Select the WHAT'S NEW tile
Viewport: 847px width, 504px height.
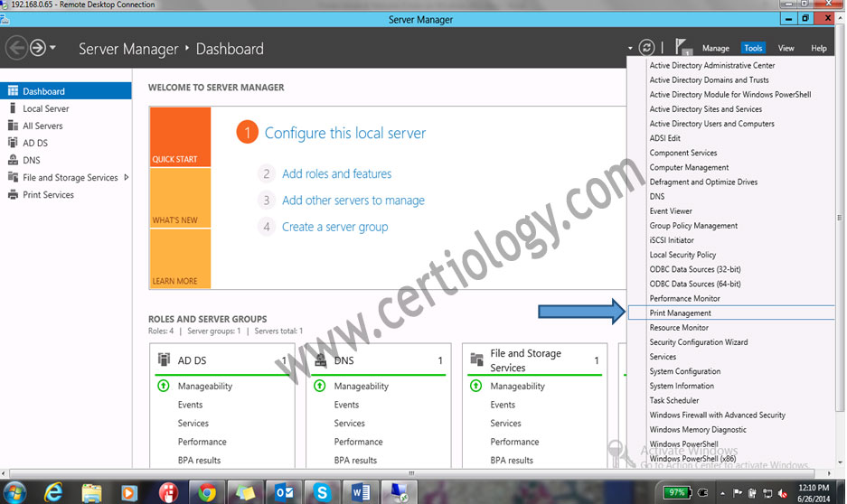(x=181, y=198)
